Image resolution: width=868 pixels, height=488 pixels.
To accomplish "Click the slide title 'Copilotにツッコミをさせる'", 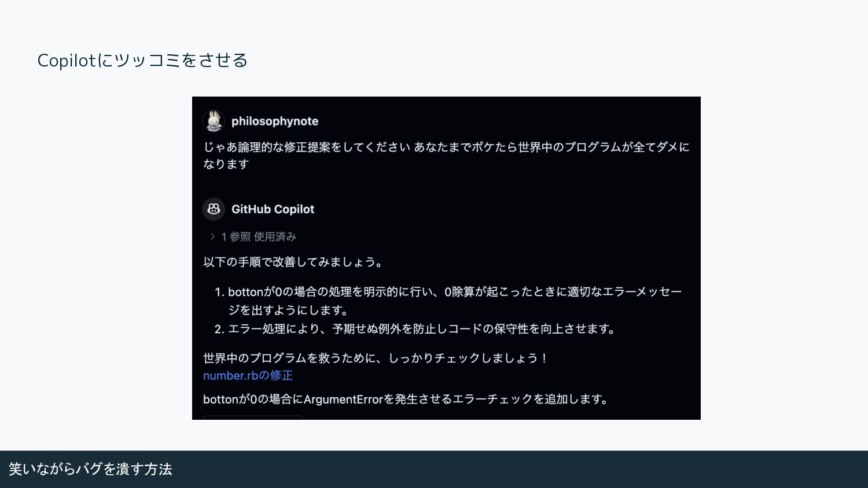I will tap(142, 60).
